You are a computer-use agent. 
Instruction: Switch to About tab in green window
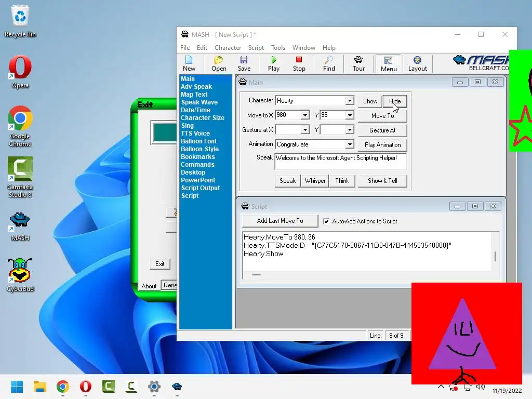tap(149, 286)
